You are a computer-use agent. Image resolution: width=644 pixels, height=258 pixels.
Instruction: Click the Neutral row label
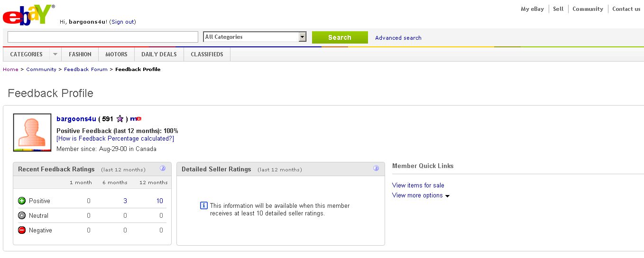tap(39, 215)
